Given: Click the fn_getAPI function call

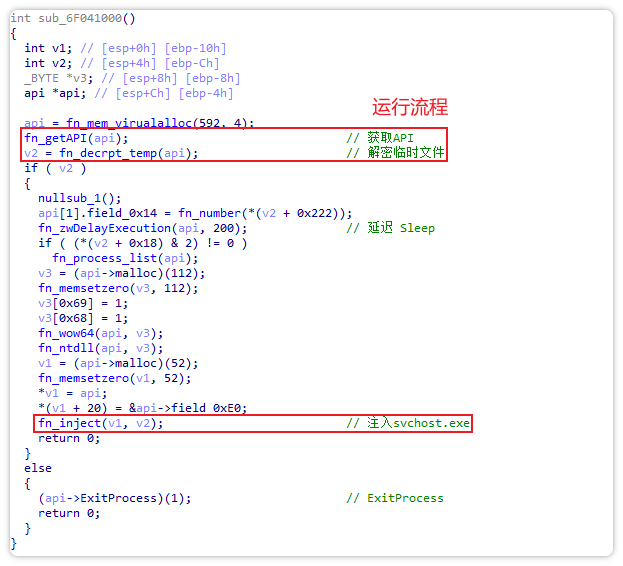Looking at the screenshot, I should tap(76, 138).
